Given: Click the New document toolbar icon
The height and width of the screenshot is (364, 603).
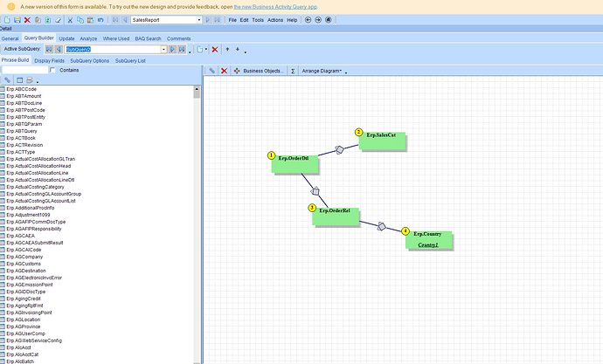Looking at the screenshot, I should coord(7,20).
